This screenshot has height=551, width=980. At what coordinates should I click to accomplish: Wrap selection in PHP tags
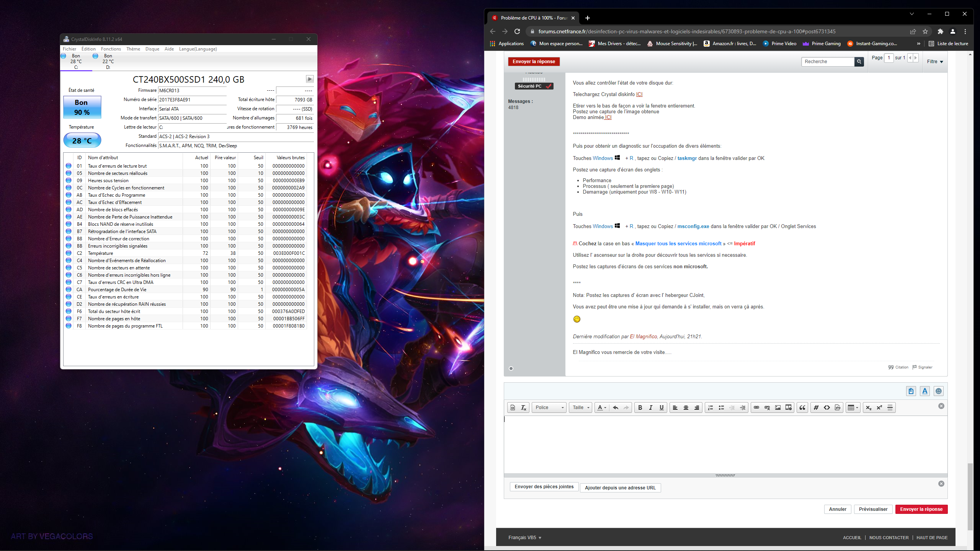tap(838, 408)
